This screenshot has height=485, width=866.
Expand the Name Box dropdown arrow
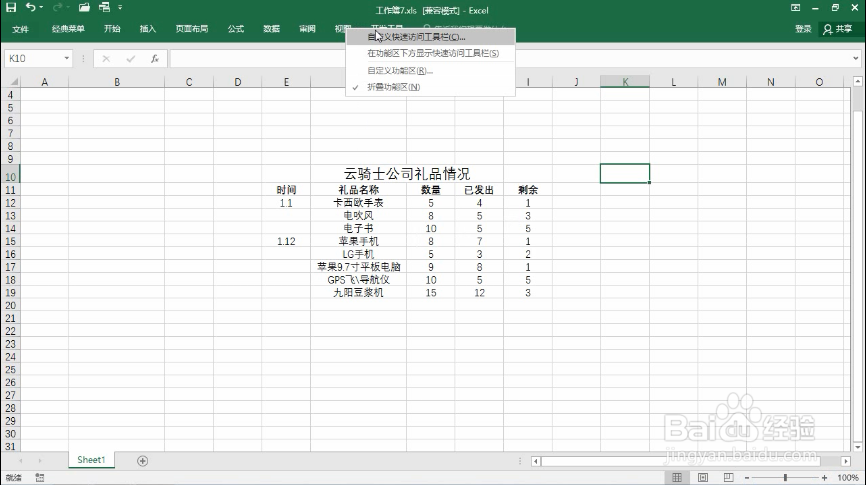pos(67,59)
